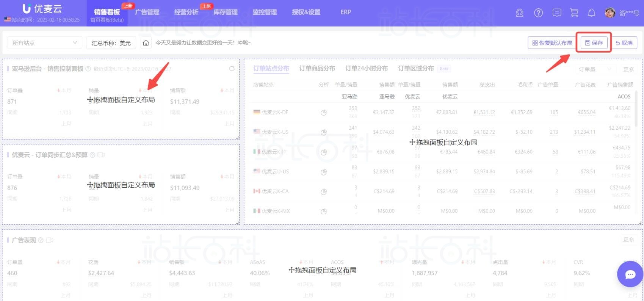Open help tooltip beside 广告表现 title
644x301 pixels.
[x=41, y=240]
